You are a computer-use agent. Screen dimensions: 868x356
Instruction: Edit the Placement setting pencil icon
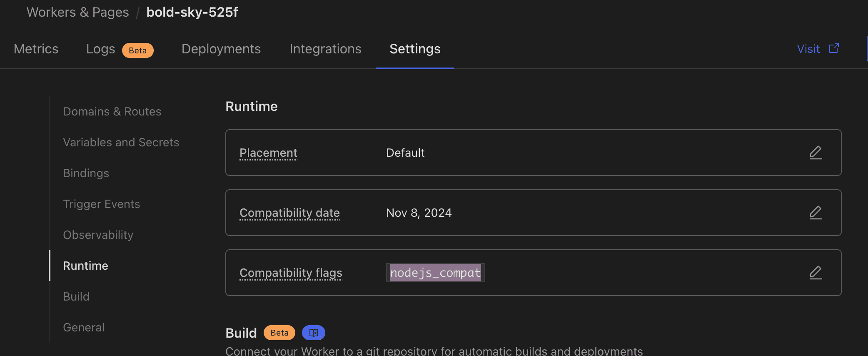[815, 153]
